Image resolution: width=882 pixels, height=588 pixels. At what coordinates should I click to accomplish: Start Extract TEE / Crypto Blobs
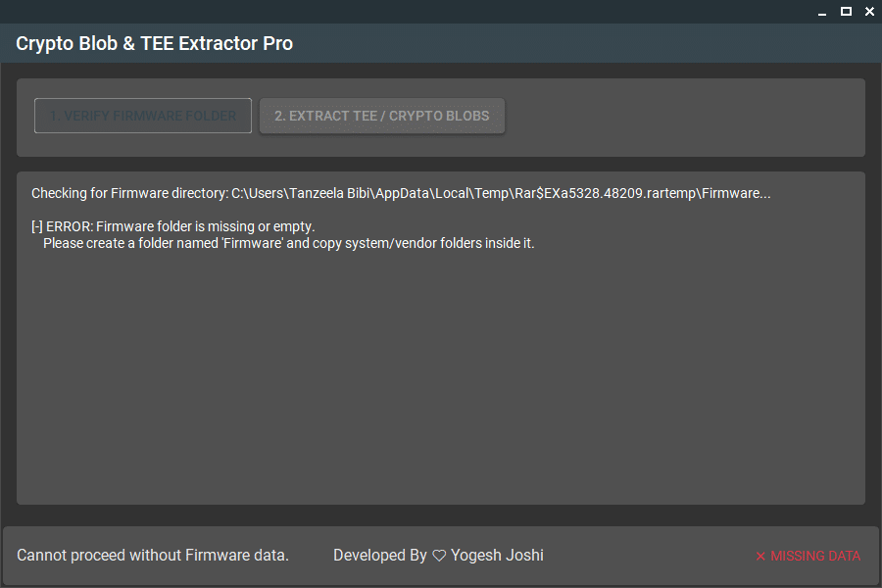tap(381, 116)
